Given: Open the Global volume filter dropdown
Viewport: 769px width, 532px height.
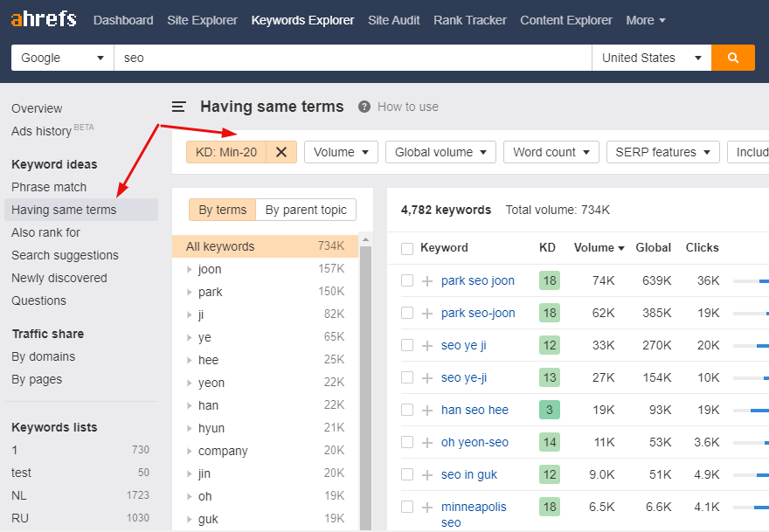Looking at the screenshot, I should 441,152.
